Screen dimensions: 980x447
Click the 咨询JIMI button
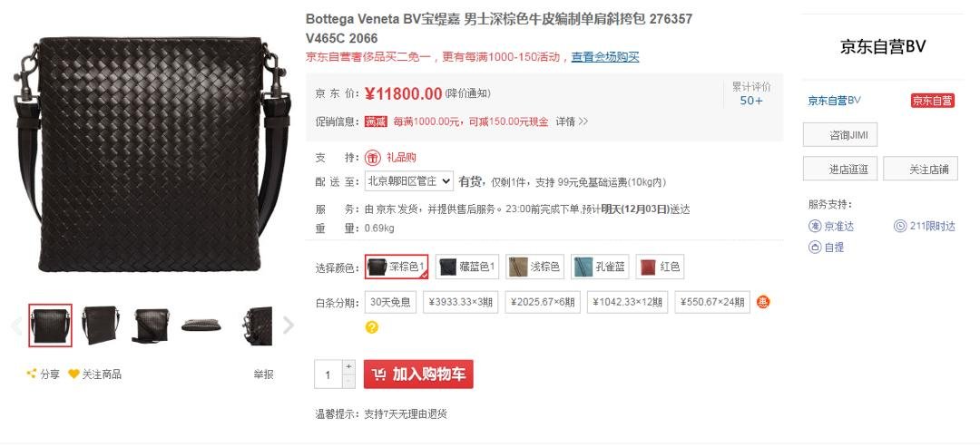tap(840, 135)
